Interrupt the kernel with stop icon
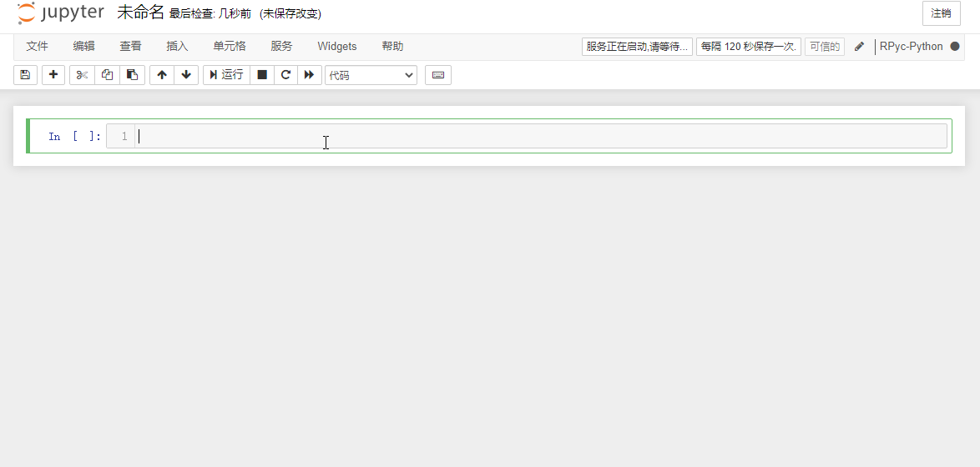 (x=262, y=75)
